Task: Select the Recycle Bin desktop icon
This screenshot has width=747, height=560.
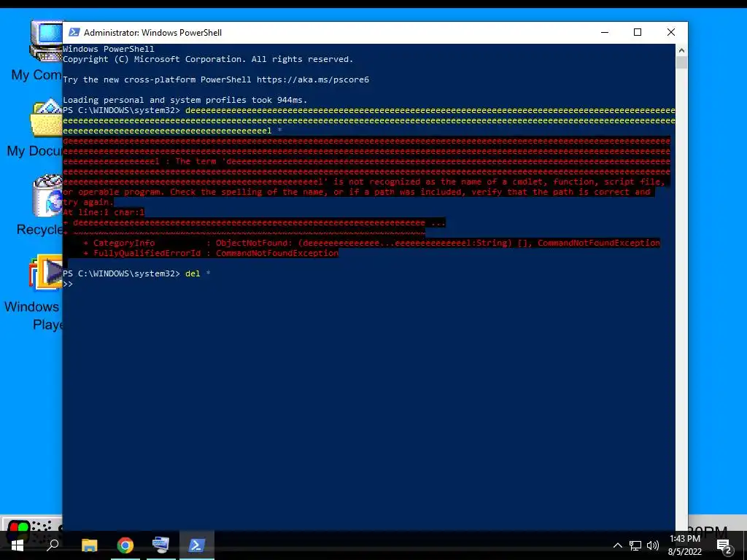Action: (x=47, y=196)
